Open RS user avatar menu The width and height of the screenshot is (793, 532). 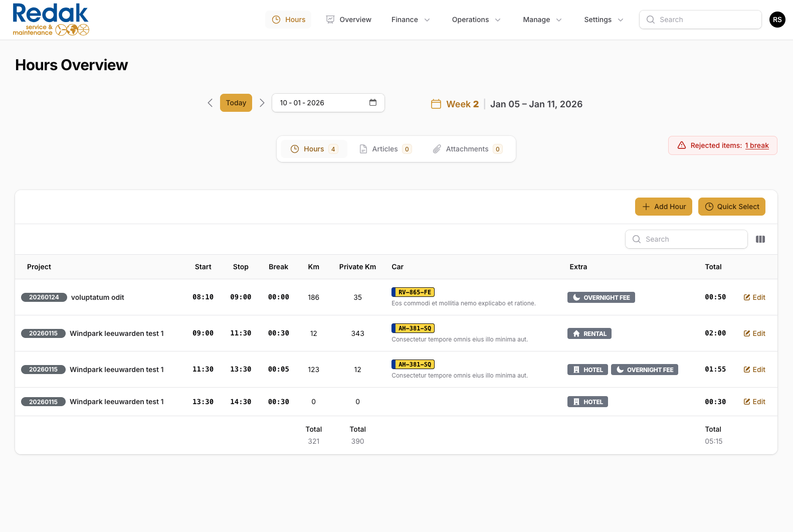pyautogui.click(x=777, y=20)
